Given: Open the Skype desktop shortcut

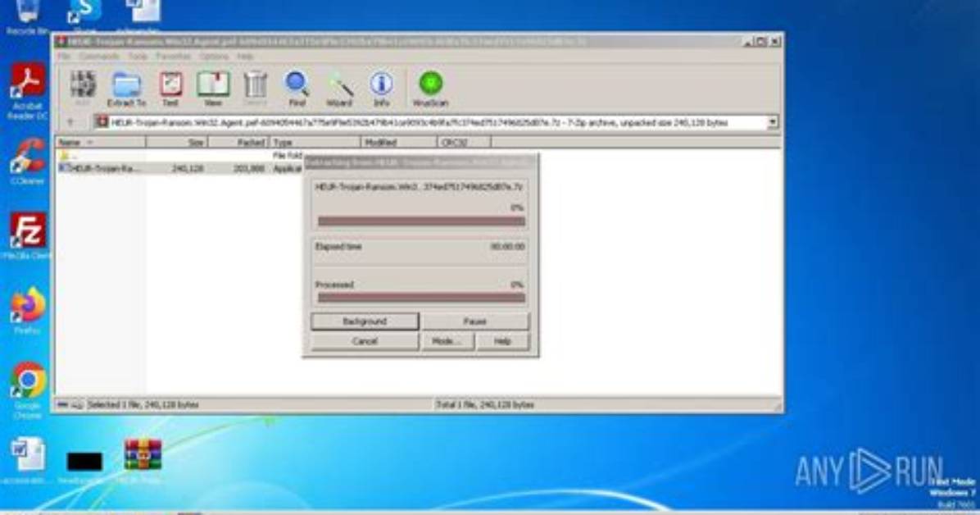Looking at the screenshot, I should 85,16.
